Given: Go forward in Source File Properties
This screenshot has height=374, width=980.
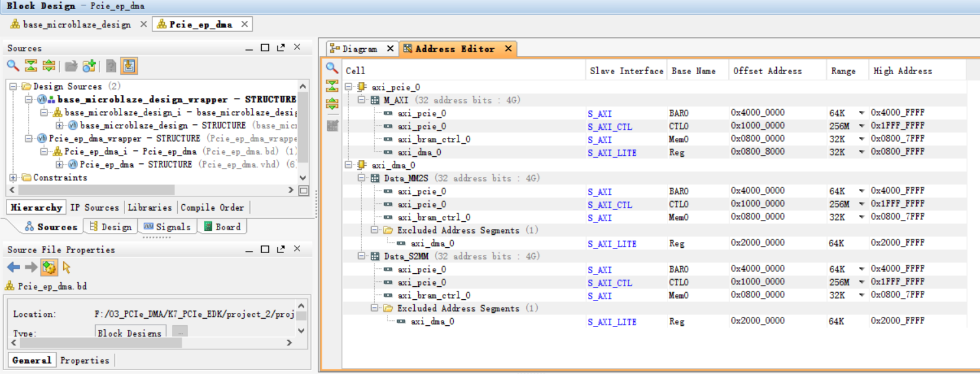Looking at the screenshot, I should click(31, 267).
